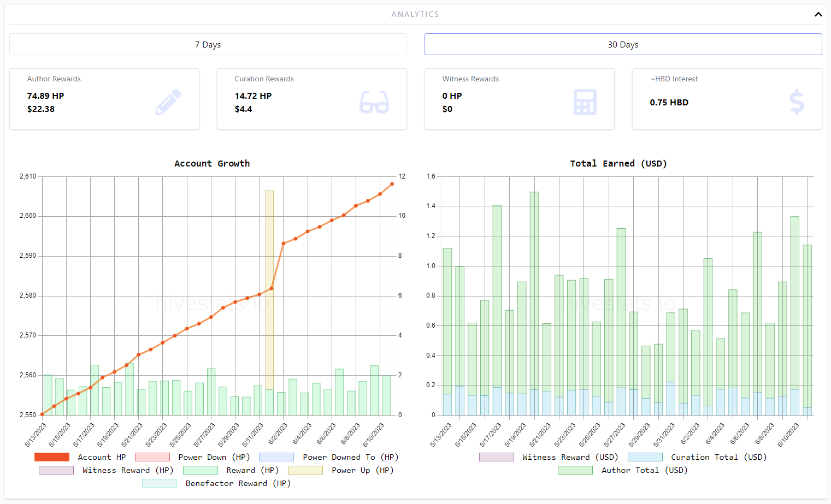Click the ~HBD Interest card heading

point(674,79)
